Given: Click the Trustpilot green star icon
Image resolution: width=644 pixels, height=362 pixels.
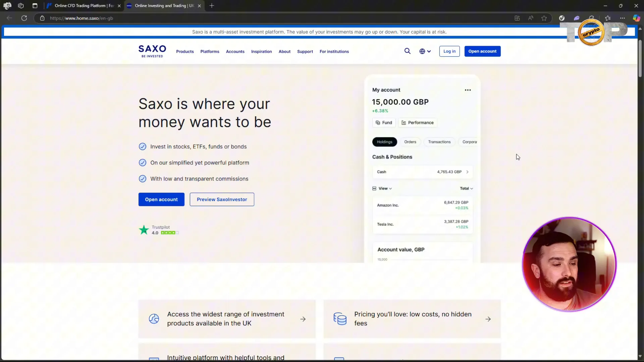Looking at the screenshot, I should [x=144, y=230].
